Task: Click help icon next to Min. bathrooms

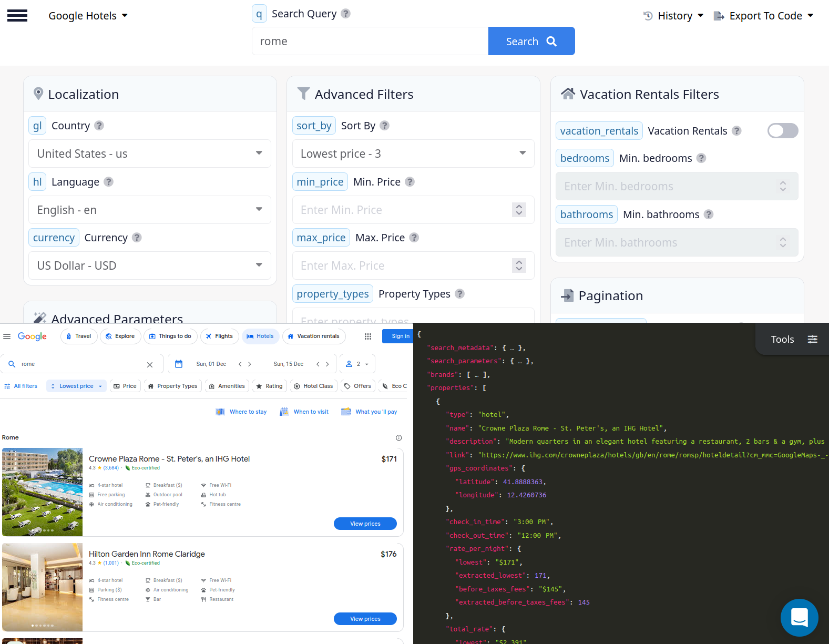Action: click(x=709, y=214)
